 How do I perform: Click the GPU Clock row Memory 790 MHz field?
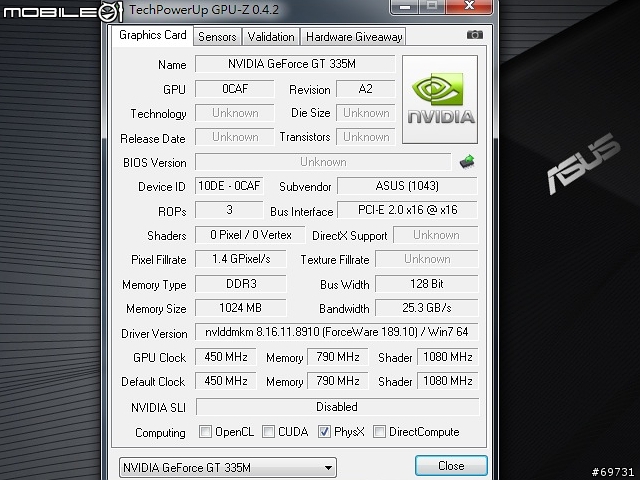pyautogui.click(x=338, y=357)
